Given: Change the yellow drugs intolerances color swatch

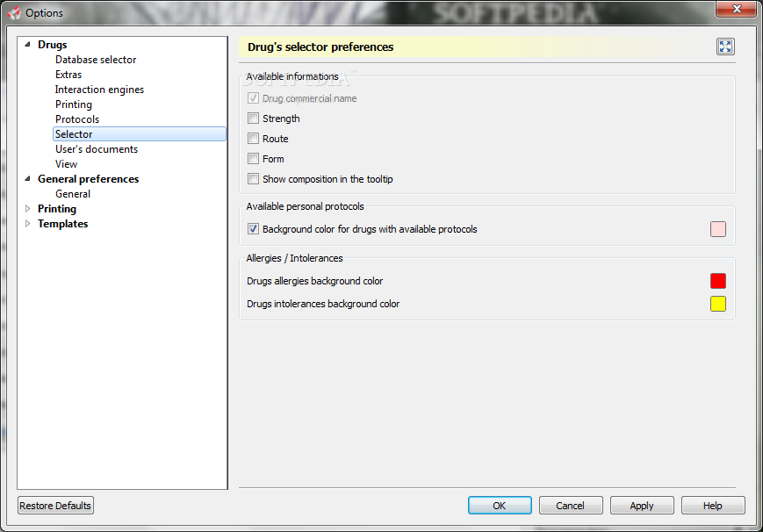Looking at the screenshot, I should (x=717, y=304).
